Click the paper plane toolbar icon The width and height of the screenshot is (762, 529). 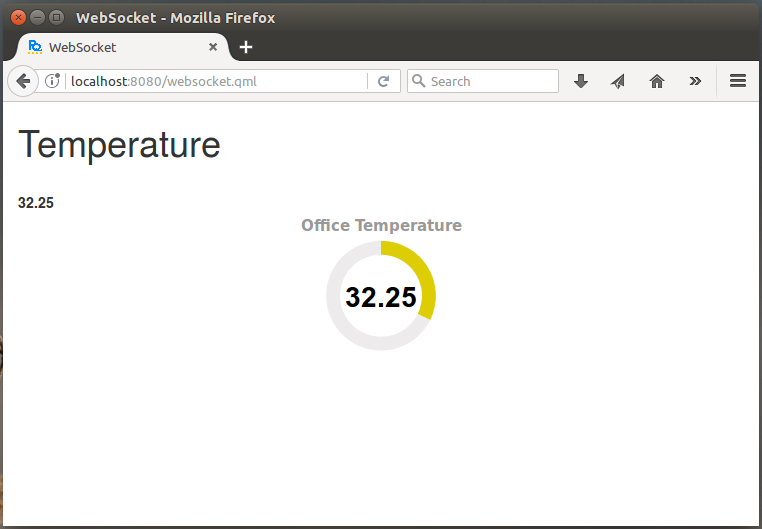point(618,81)
